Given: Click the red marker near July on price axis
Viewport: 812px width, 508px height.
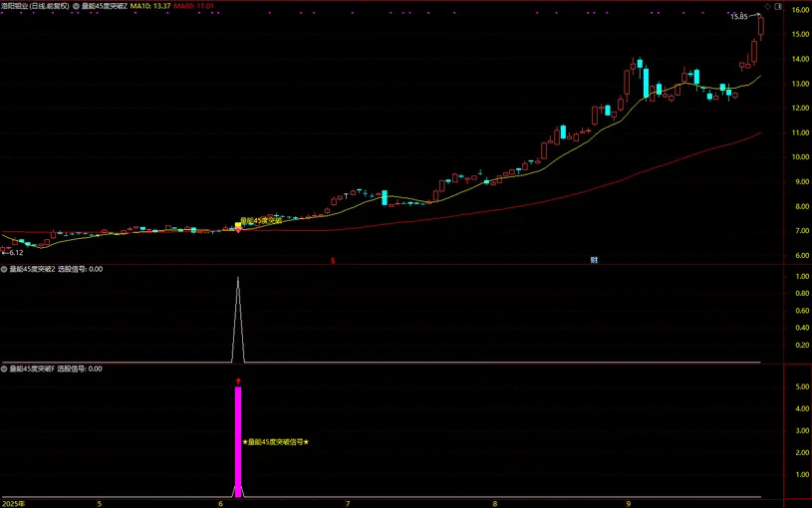Looking at the screenshot, I should click(x=333, y=260).
